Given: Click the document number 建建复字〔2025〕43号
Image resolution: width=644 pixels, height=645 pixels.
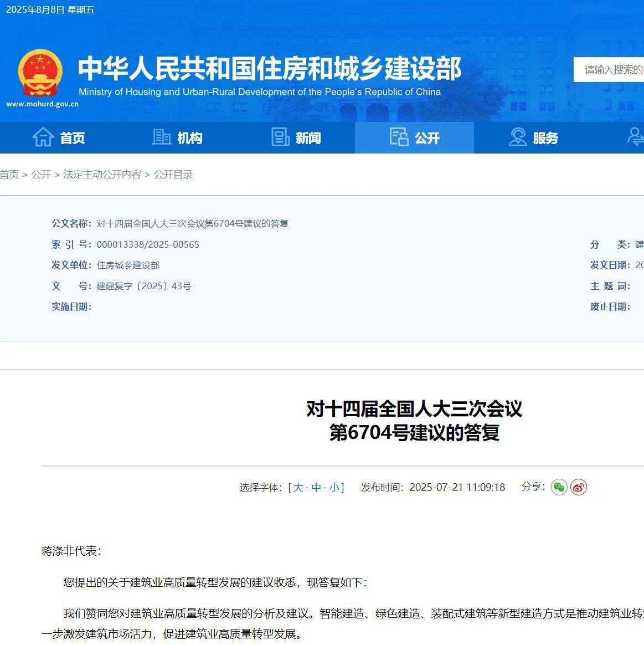Looking at the screenshot, I should point(144,286).
